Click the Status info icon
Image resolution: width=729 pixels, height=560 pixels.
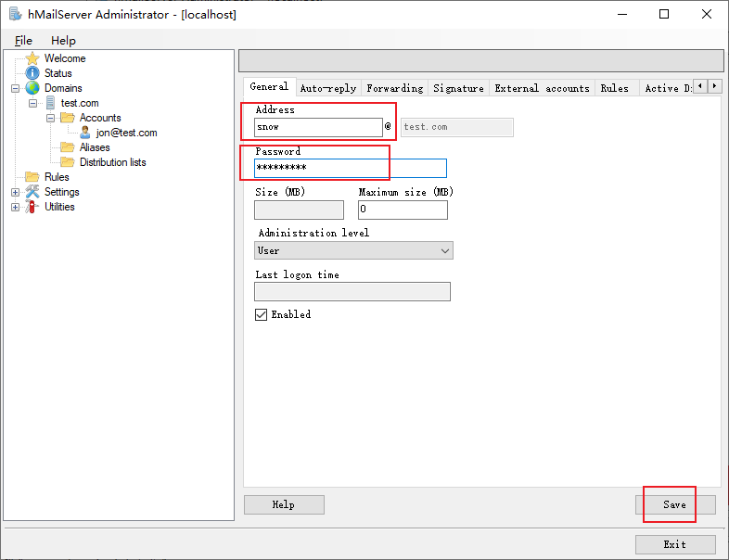[32, 73]
